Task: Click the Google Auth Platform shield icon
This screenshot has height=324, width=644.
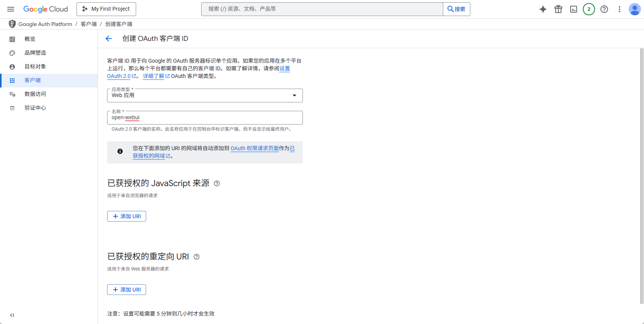Action: tap(12, 24)
